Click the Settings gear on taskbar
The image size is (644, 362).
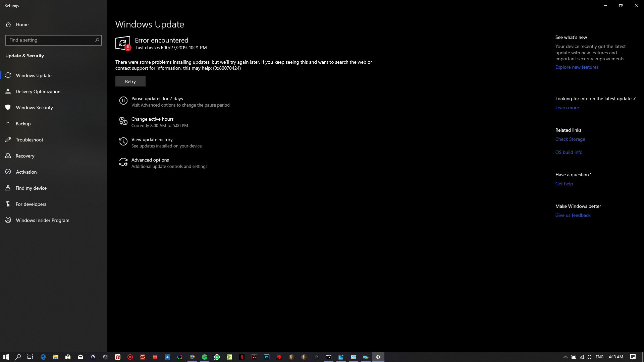pos(378,357)
